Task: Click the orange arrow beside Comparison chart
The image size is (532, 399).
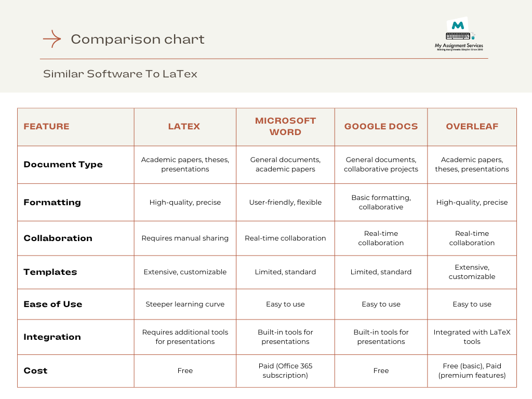Action: 52,38
